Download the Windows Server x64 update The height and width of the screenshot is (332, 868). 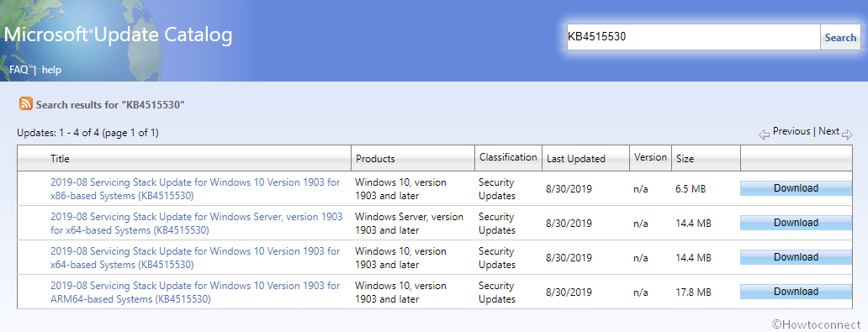[x=796, y=223]
